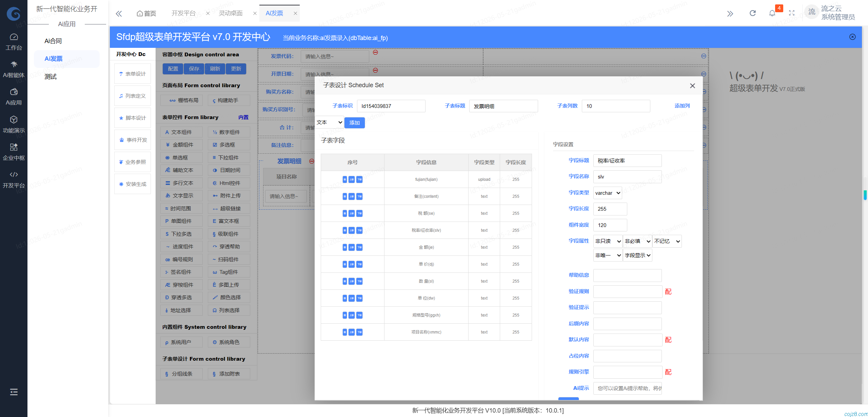Open 工作台 in the left sidebar
The image size is (868, 417).
[x=14, y=42]
